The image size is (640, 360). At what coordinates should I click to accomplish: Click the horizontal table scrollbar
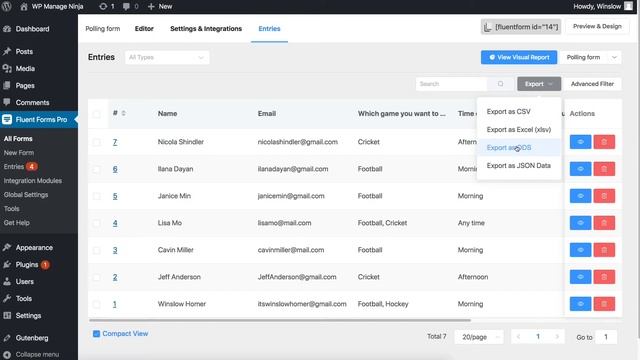pos(280,320)
